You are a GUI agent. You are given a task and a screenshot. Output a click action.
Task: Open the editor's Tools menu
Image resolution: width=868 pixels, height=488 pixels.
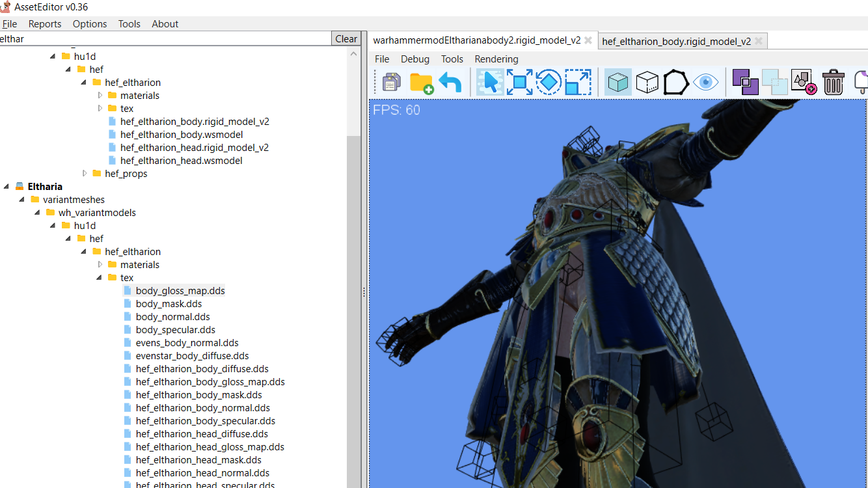452,59
